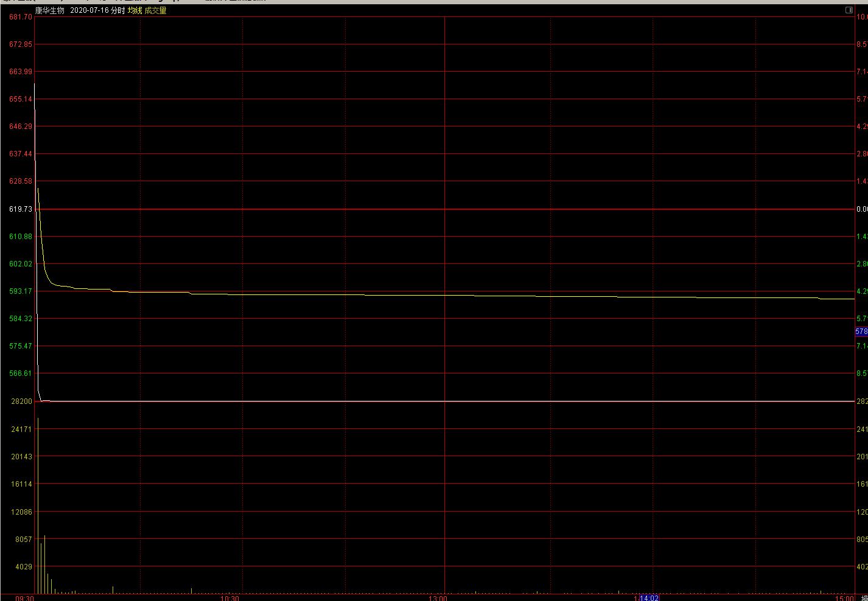Screen dimensions: 868x601
Task: Click the green 593.17 price label
Action: (x=21, y=291)
